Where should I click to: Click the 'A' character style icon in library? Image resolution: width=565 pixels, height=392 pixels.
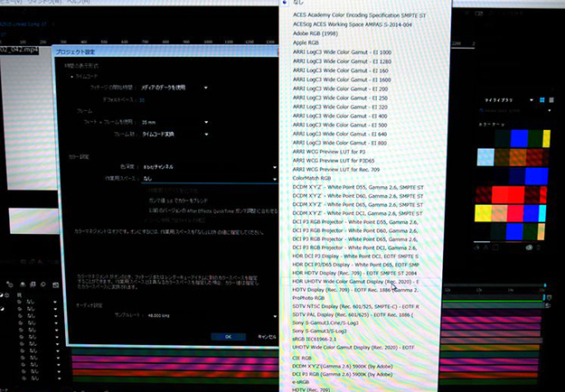[x=485, y=247]
